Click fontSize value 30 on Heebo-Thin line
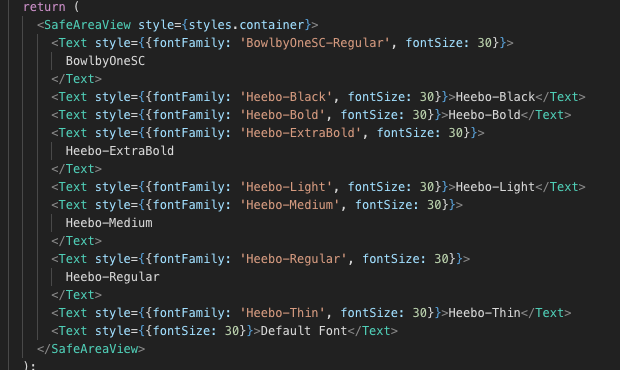Image resolution: width=620 pixels, height=370 pixels. click(420, 313)
